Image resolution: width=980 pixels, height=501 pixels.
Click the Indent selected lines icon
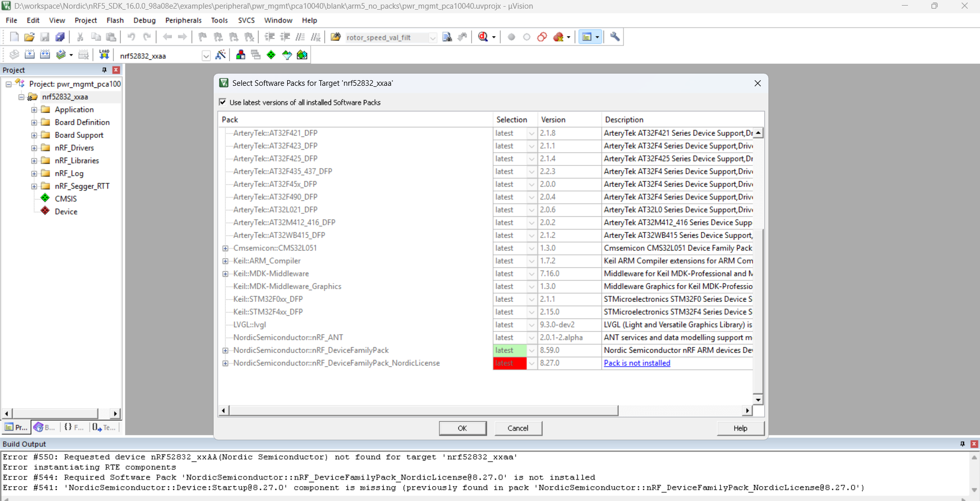coord(270,37)
